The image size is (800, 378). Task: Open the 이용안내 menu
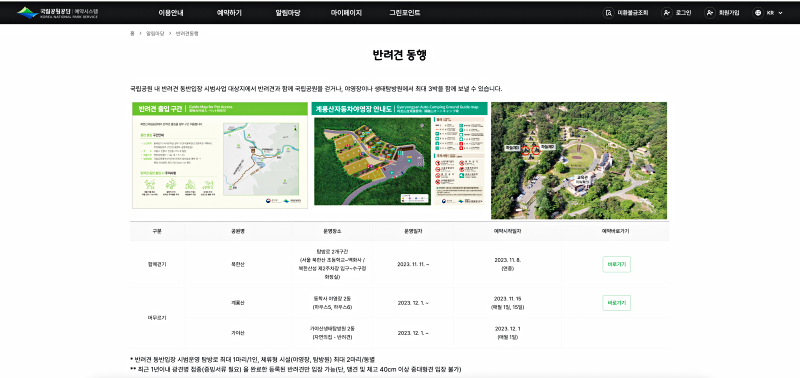pos(171,13)
